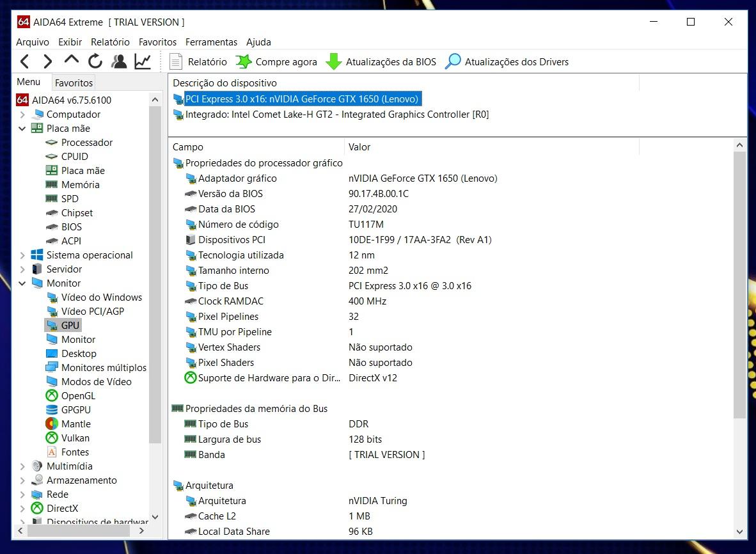Screen dimensions: 756x554
Task: Switch to the Menu tab in sidebar
Action: (28, 81)
